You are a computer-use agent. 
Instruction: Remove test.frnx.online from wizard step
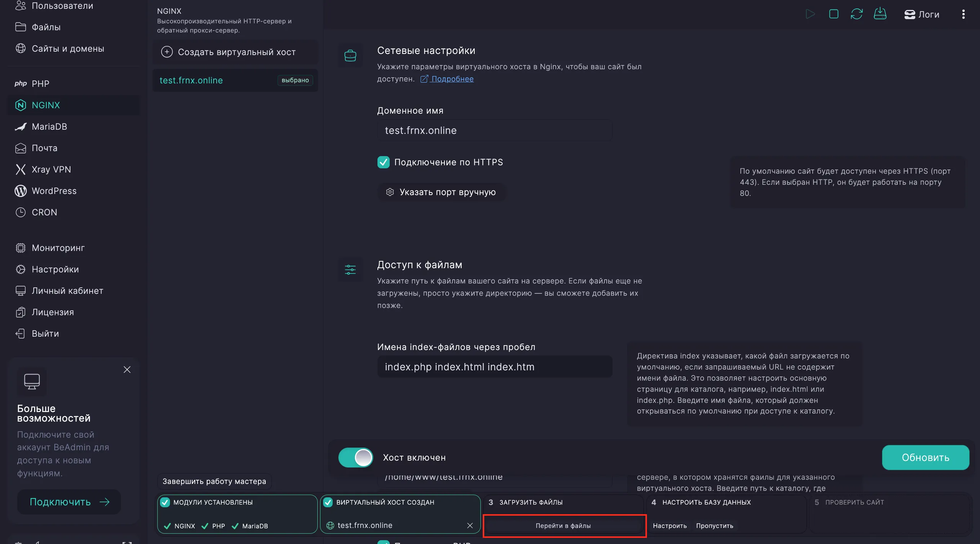tap(470, 526)
